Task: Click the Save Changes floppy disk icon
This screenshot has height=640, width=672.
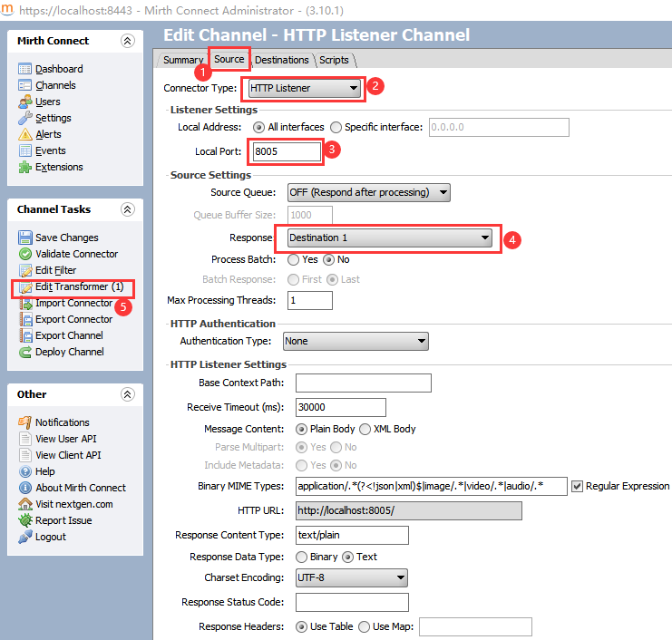Action: tap(25, 238)
